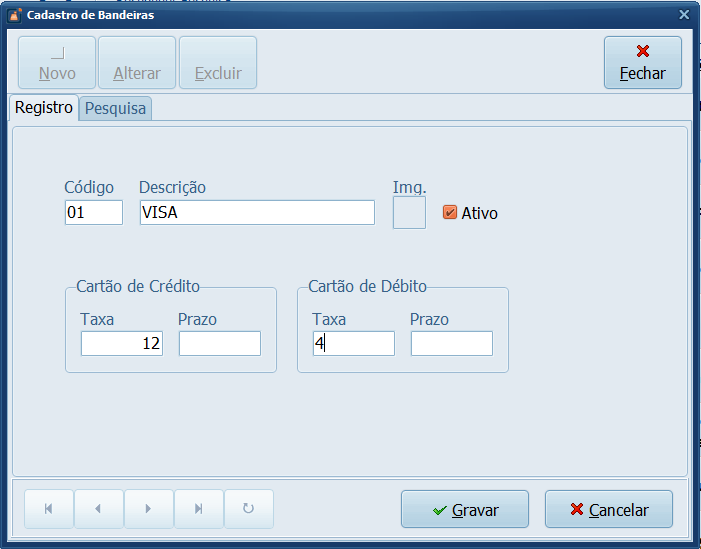
Task: Focus the Descrição field containing VISA
Action: (257, 212)
